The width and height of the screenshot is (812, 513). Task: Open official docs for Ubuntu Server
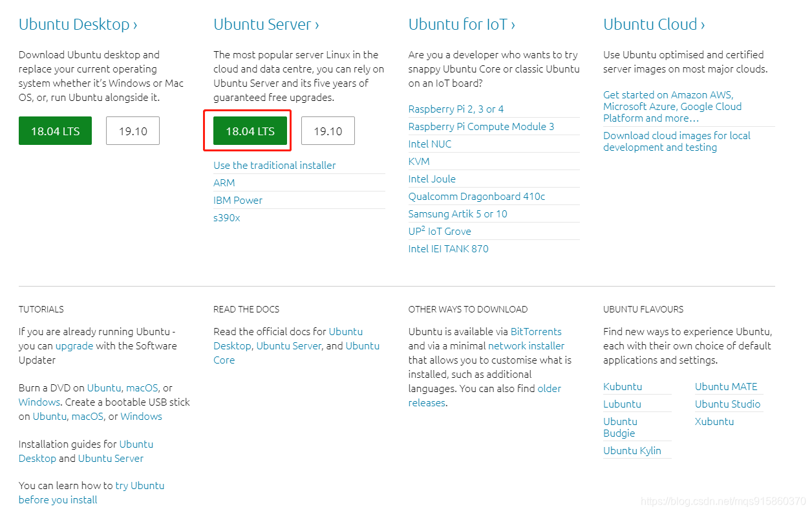point(288,346)
